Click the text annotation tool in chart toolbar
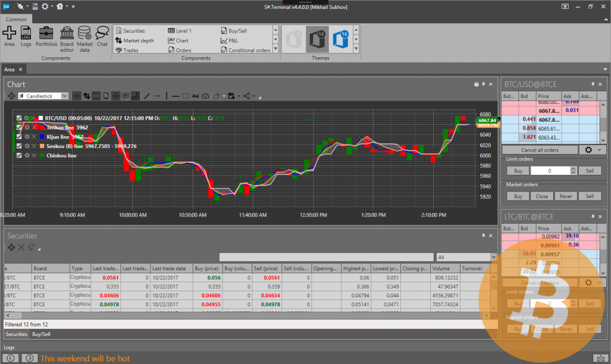 tap(195, 95)
